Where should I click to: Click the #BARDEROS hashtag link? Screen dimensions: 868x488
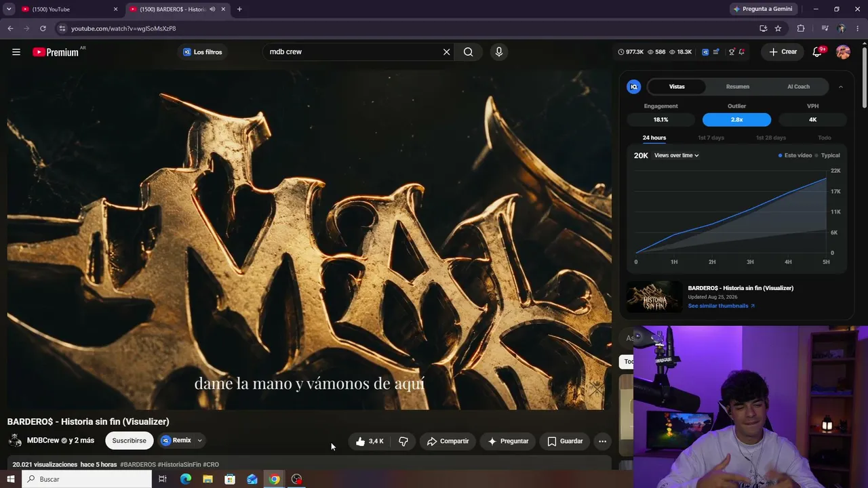coord(138,465)
